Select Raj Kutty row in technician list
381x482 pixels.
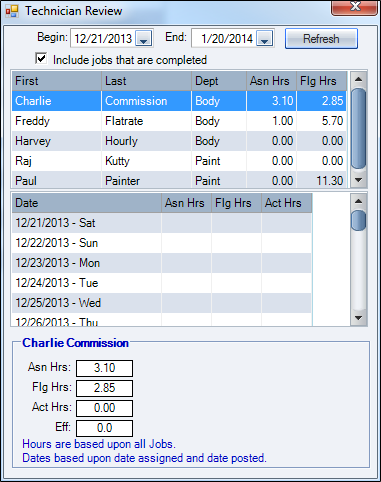[179, 161]
